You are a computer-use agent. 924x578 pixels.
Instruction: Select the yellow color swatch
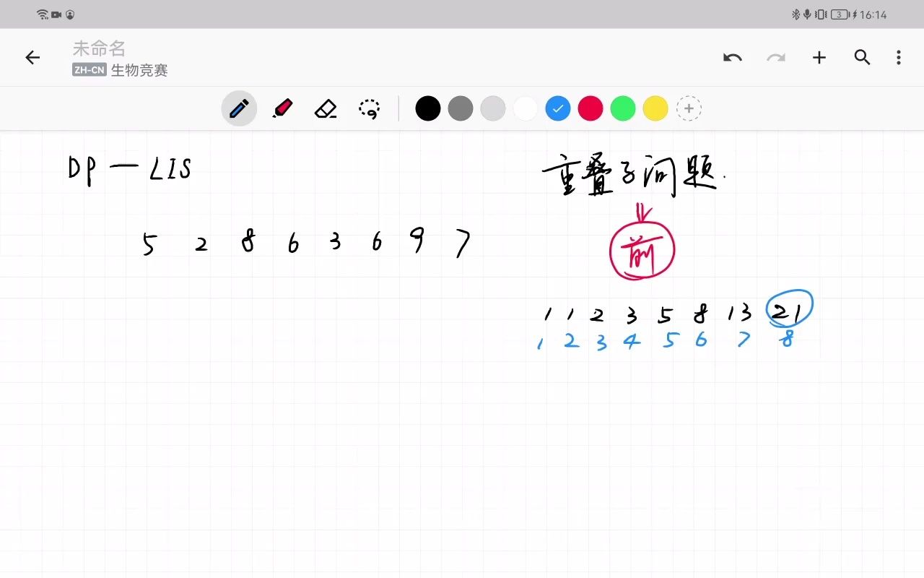655,108
